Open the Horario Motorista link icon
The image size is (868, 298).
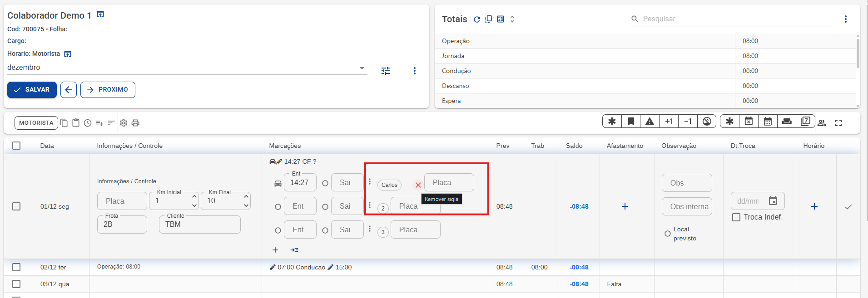tap(68, 54)
